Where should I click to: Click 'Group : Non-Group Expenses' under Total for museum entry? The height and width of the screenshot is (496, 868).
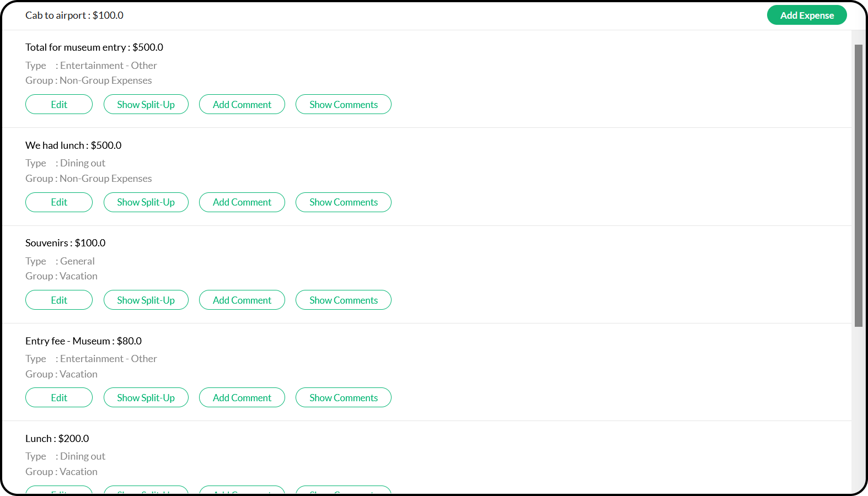click(x=89, y=80)
